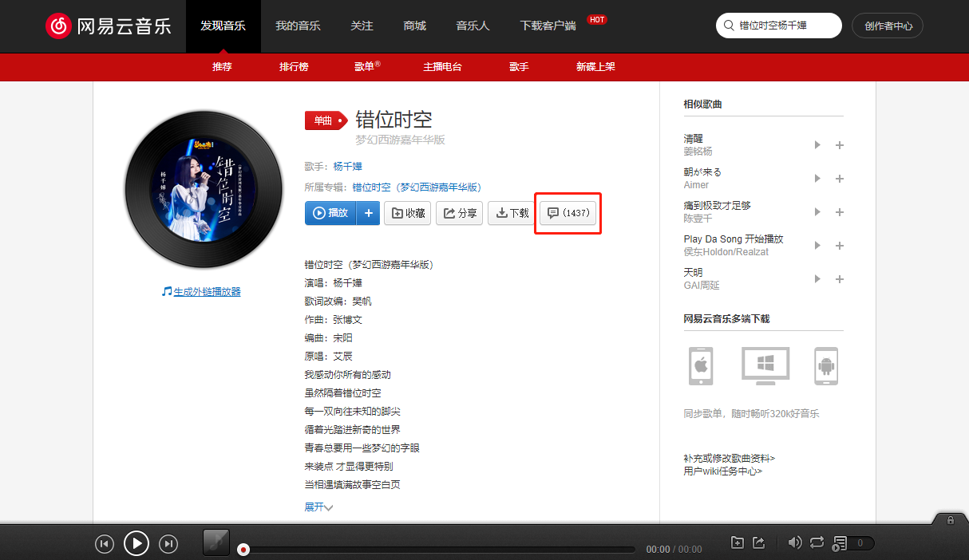Open similar song 朝が来る
969x560 pixels.
pos(702,172)
